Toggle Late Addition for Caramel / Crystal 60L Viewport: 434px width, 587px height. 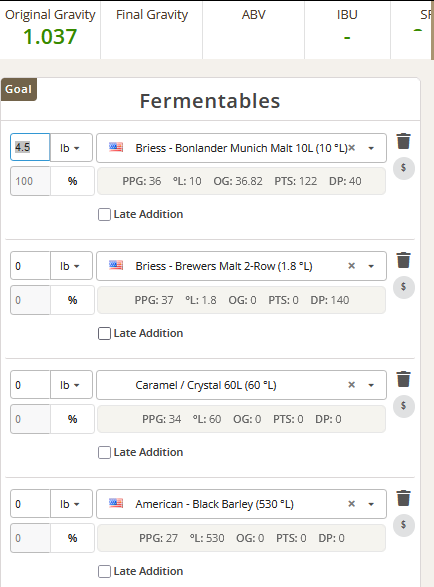[x=104, y=453]
